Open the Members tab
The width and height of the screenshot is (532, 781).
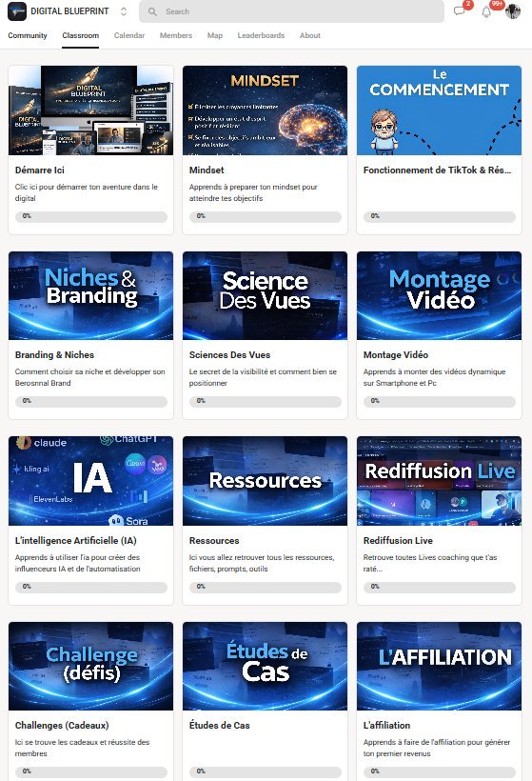[x=176, y=35]
